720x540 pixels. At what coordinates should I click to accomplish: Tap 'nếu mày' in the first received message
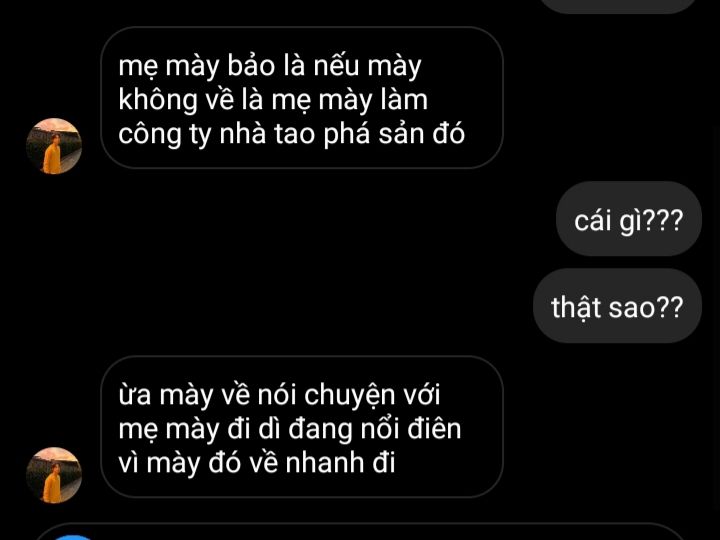click(367, 66)
